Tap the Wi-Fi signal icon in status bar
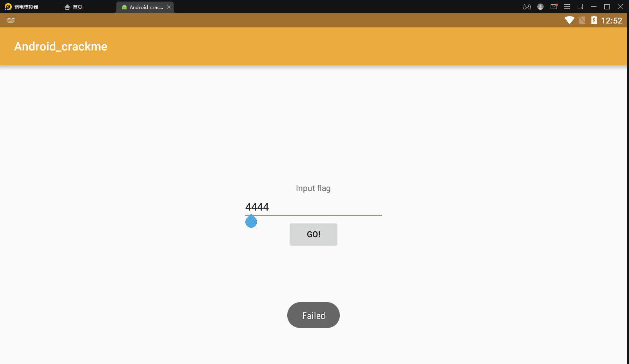The height and width of the screenshot is (364, 629). [569, 20]
